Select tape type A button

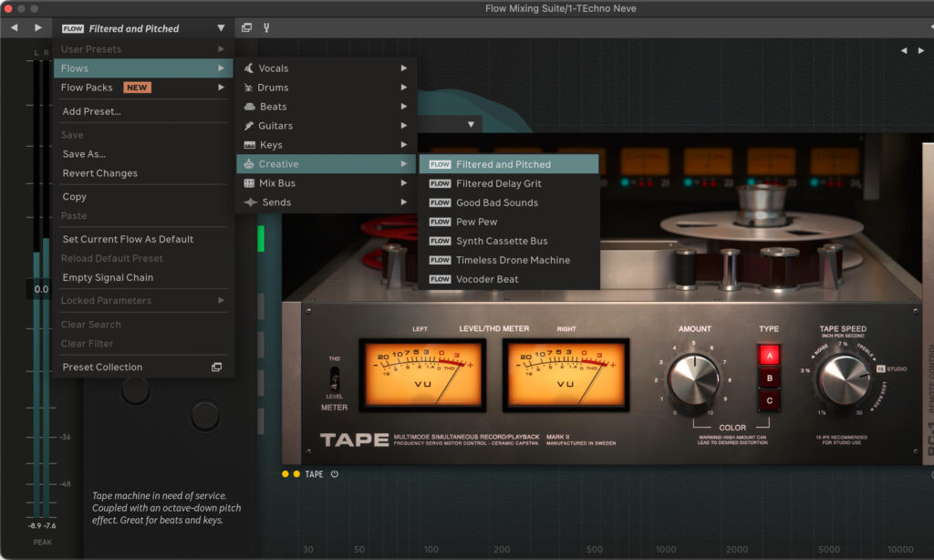pos(769,355)
